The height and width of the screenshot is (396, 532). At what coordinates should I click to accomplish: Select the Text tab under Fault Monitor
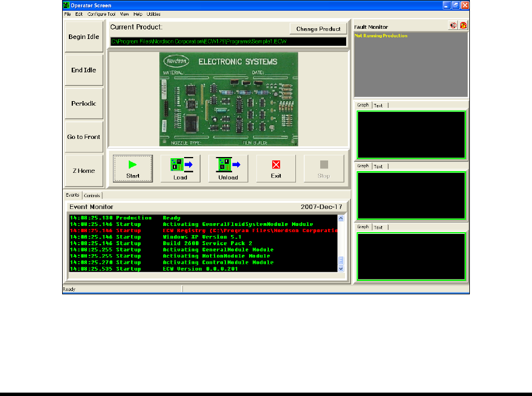[378, 105]
